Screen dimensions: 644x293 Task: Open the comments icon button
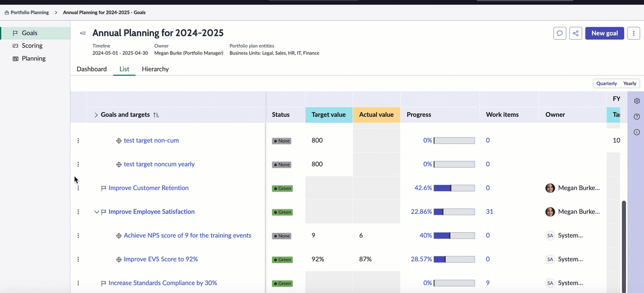click(x=560, y=33)
